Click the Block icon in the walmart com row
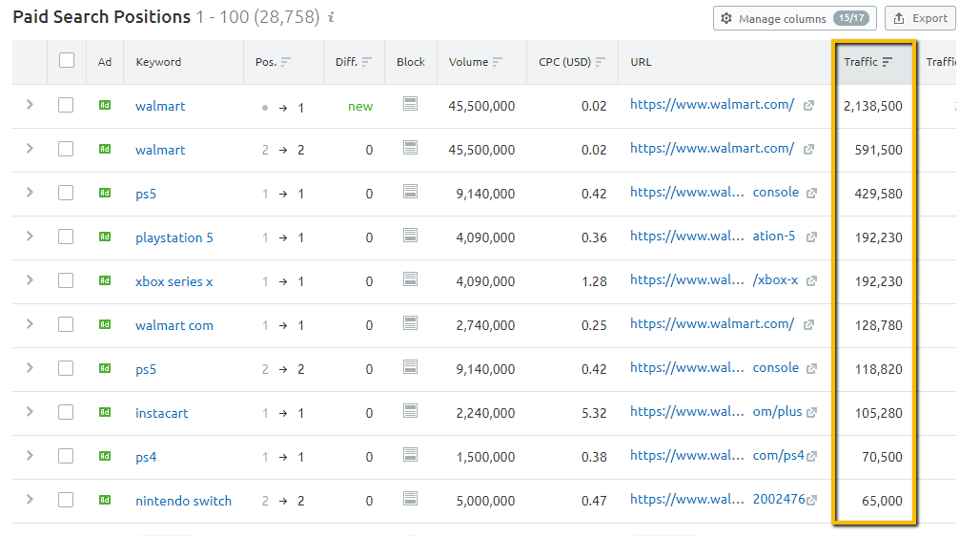980x536 pixels. pos(410,323)
